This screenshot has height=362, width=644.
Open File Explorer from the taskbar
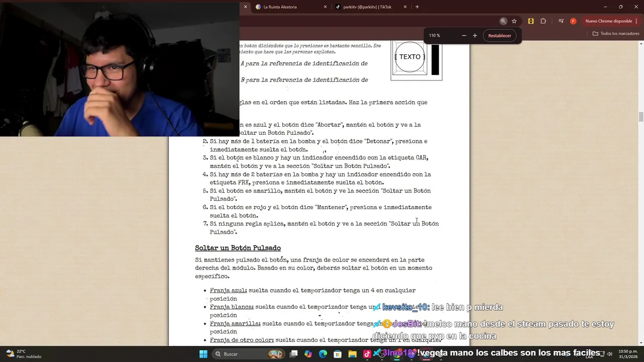(352, 354)
